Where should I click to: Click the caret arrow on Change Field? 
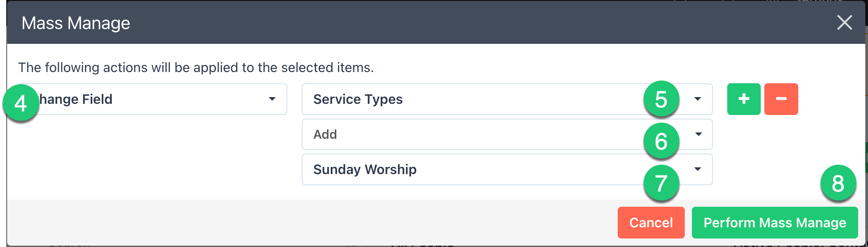[272, 99]
